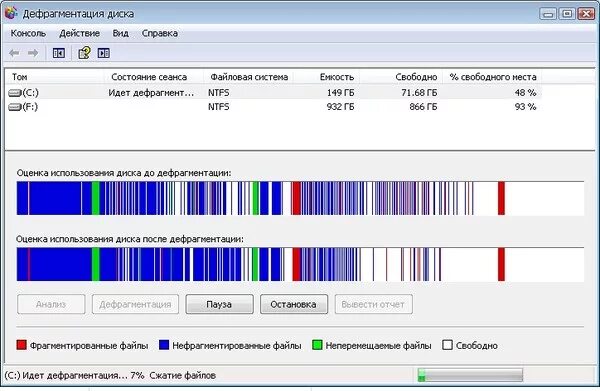The width and height of the screenshot is (600, 391).
Task: Click the 93 % free space value
Action: coord(525,107)
